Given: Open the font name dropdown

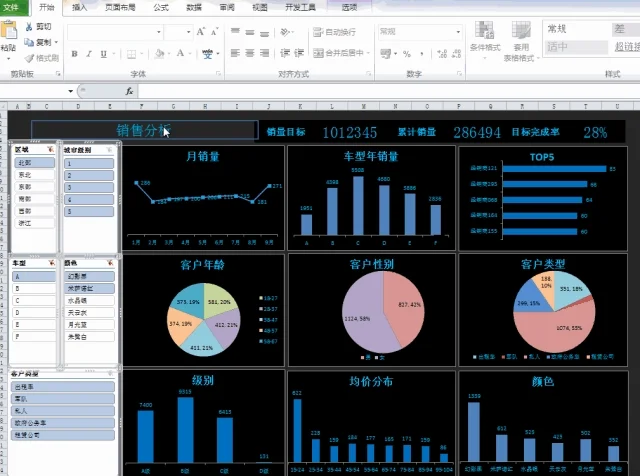Looking at the screenshot, I should 158,32.
